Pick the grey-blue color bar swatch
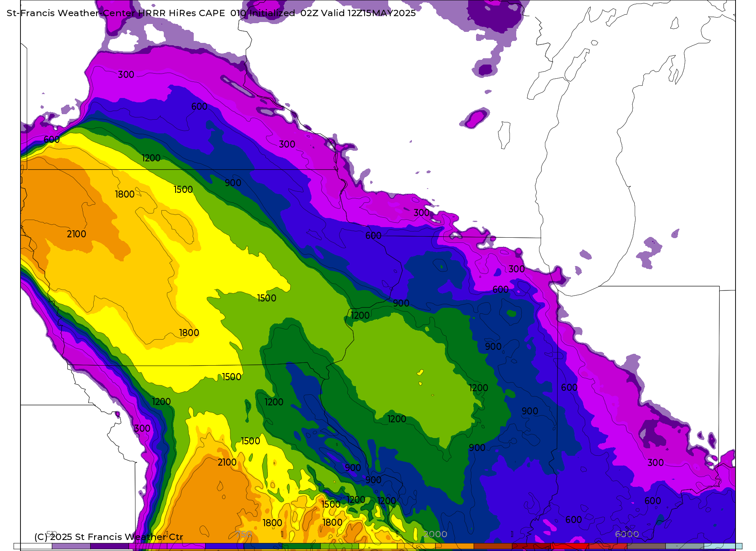The height and width of the screenshot is (551, 756). tap(684, 546)
